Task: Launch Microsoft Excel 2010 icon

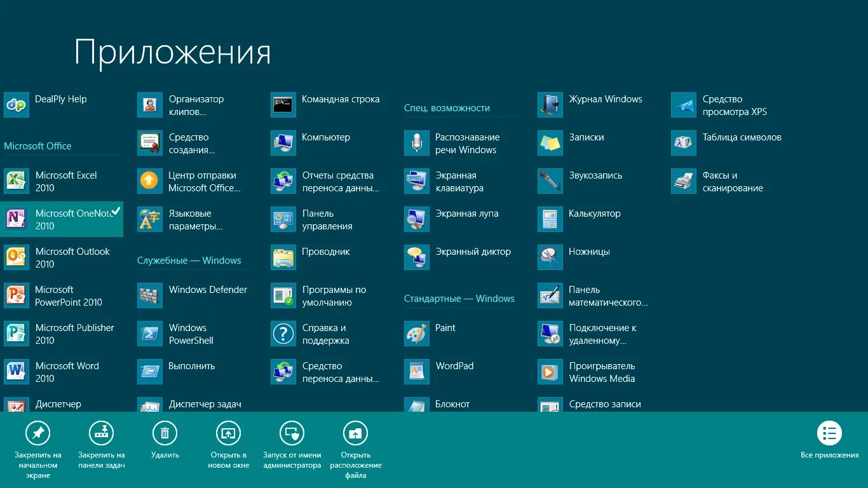Action: [x=17, y=181]
